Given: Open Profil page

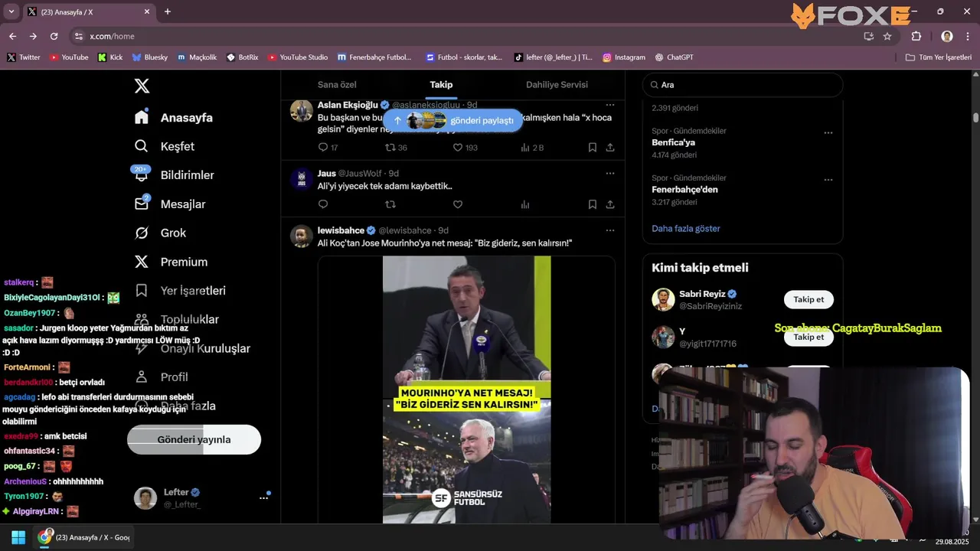Looking at the screenshot, I should [162, 377].
